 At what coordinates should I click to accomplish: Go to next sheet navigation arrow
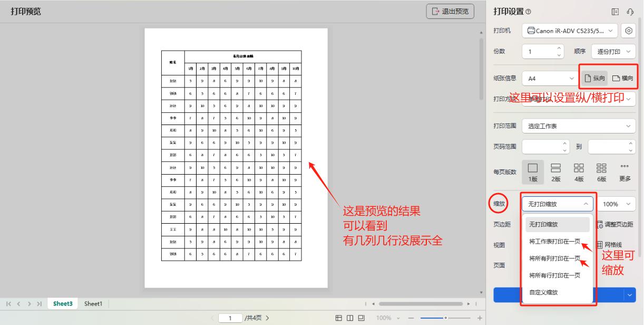pos(29,304)
